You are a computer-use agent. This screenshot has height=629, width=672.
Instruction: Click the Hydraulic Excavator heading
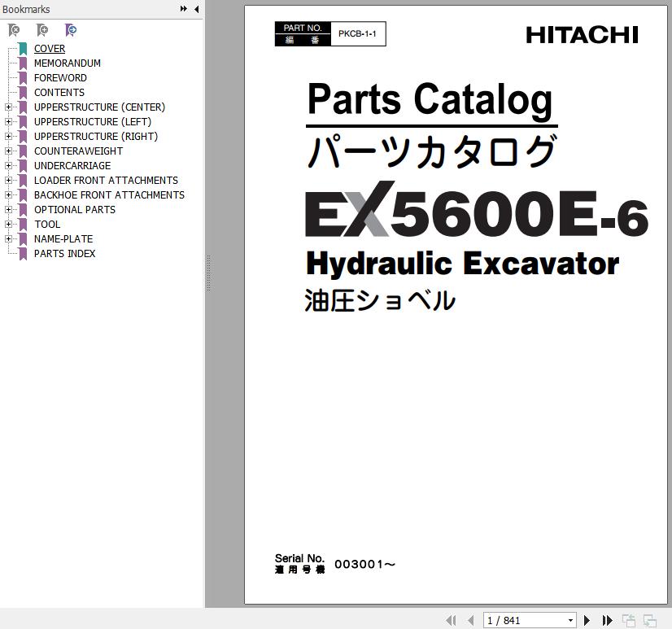tap(462, 264)
